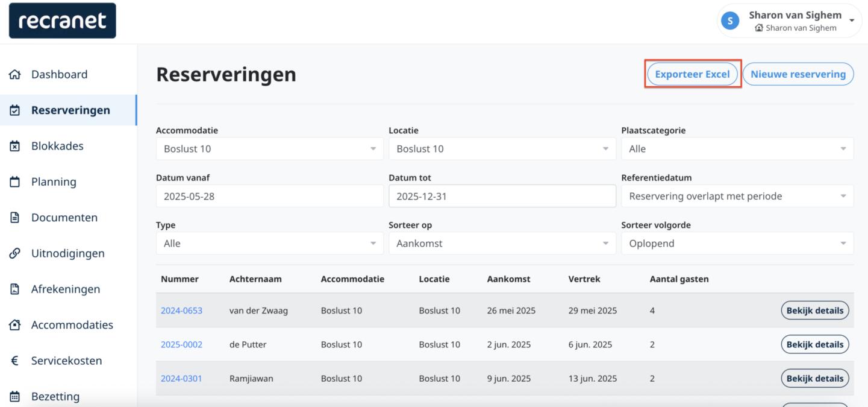This screenshot has width=868, height=407.
Task: Open the Accommodatie dropdown
Action: pyautogui.click(x=269, y=149)
